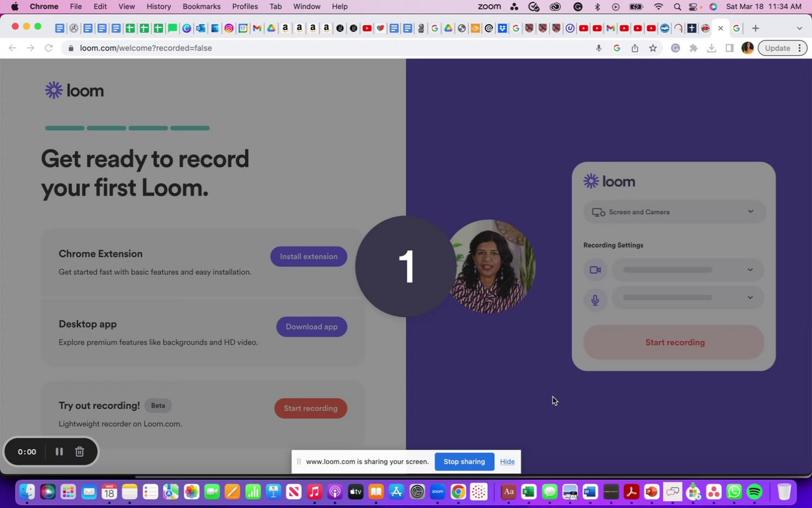This screenshot has height=508, width=812.
Task: Expand the camera source dropdown
Action: tap(688, 270)
